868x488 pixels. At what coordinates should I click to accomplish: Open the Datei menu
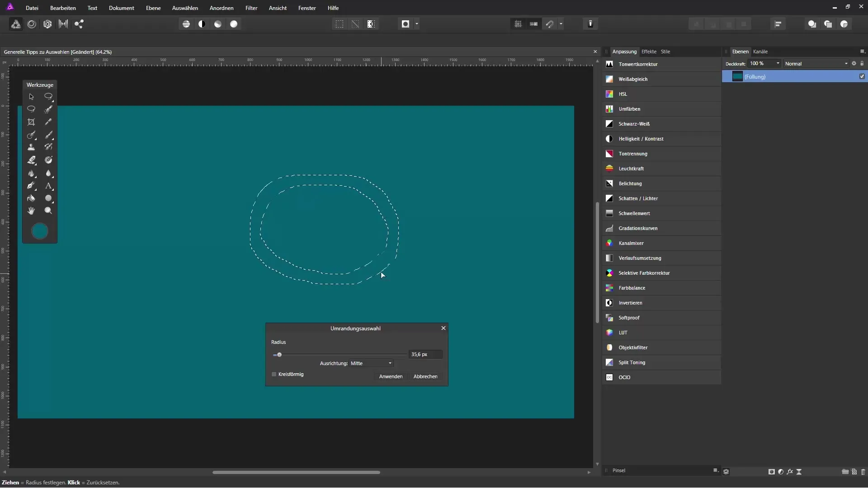pyautogui.click(x=32, y=8)
